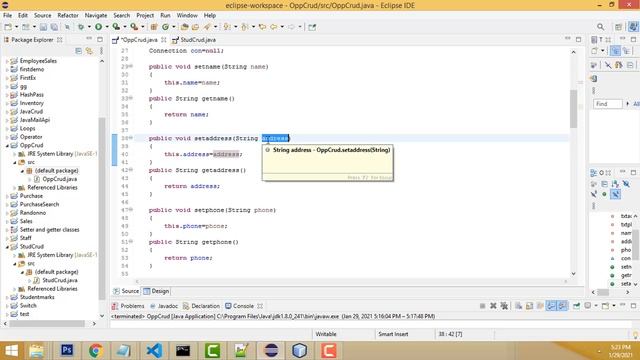Open Photoshop from the taskbar
The image size is (640, 360).
tap(67, 350)
